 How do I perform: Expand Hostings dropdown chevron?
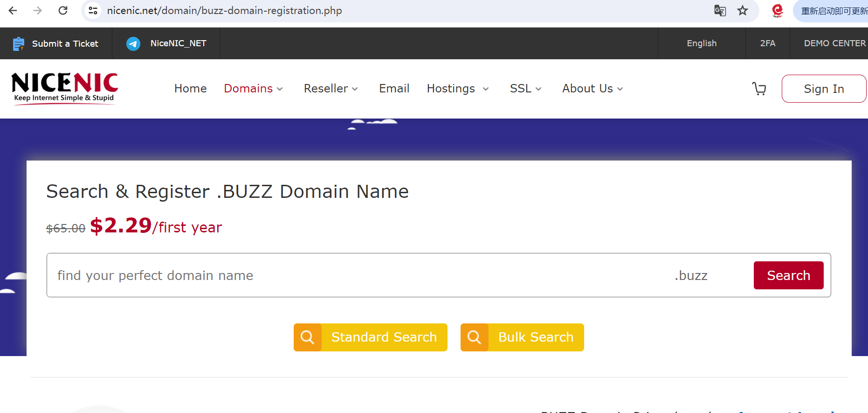tap(486, 89)
